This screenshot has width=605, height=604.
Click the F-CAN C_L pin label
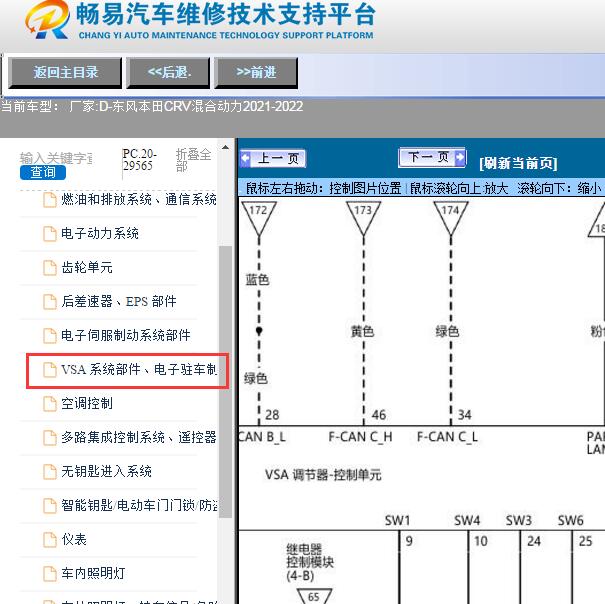[x=447, y=437]
